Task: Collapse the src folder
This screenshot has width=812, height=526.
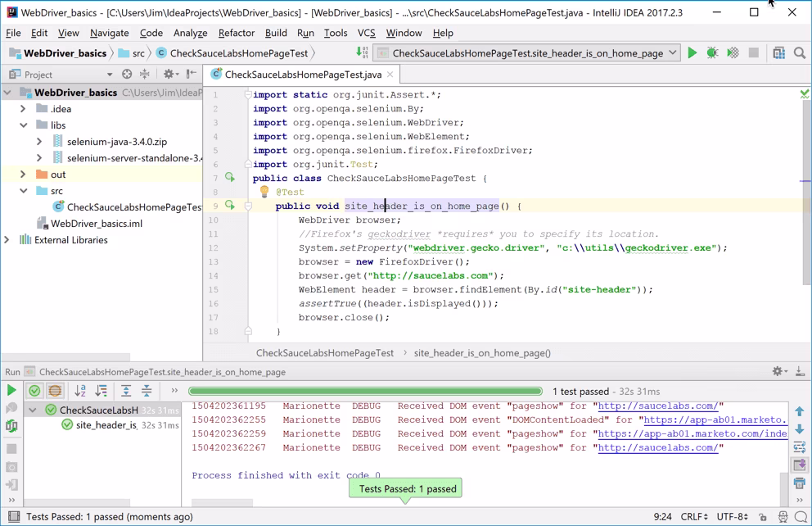Action: [x=23, y=191]
